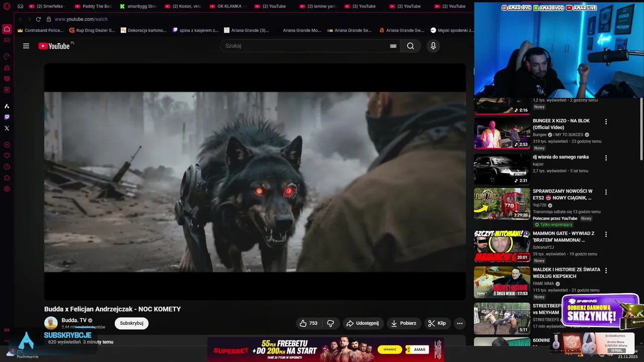Click the ODBIERZ DARMOWĄ SKRZYNKĘ banner
Screen dimensions: 644x362
pos(600,312)
